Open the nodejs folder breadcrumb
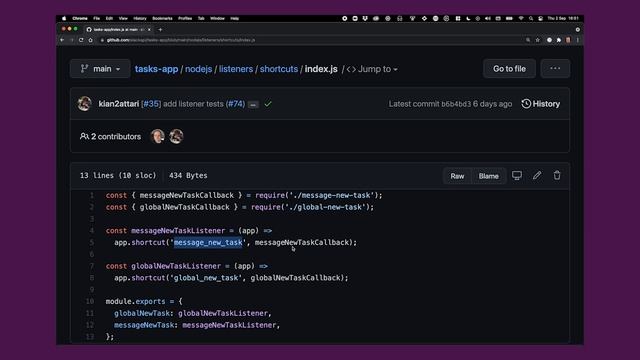 point(198,69)
